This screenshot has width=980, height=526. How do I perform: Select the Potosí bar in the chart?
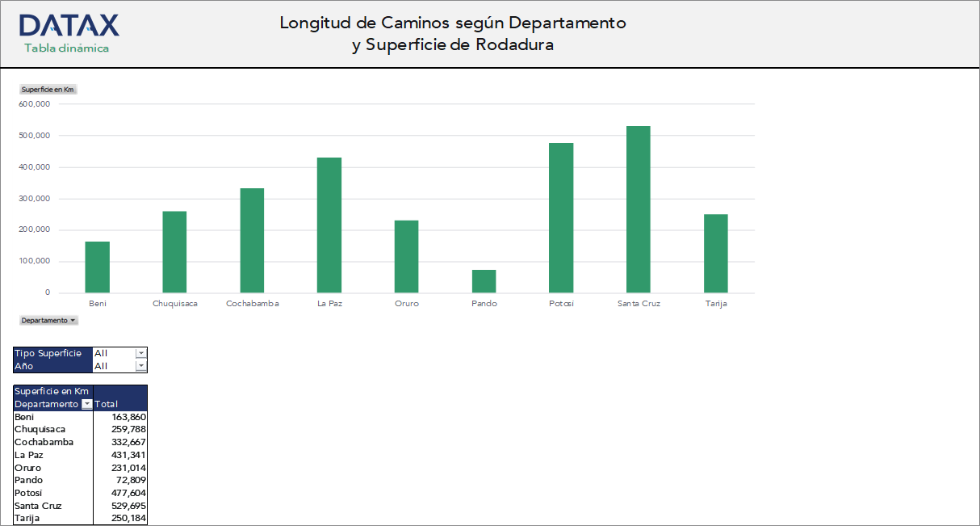click(561, 218)
